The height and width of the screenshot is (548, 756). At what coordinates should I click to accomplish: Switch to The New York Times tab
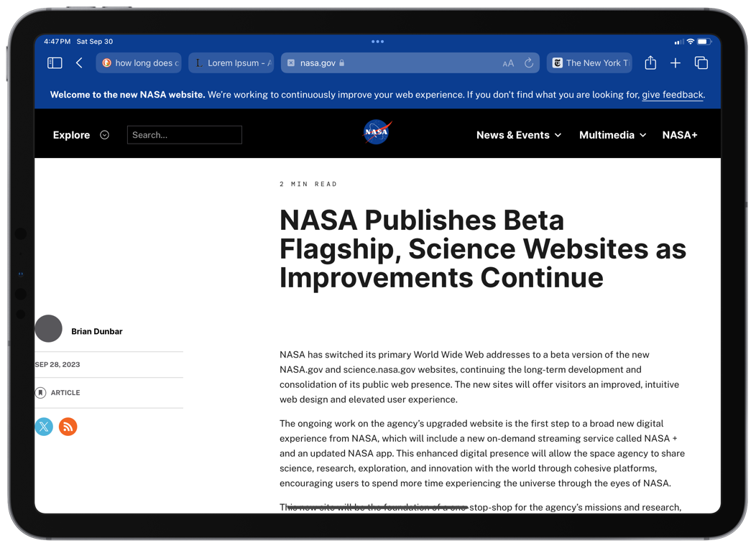click(x=590, y=63)
